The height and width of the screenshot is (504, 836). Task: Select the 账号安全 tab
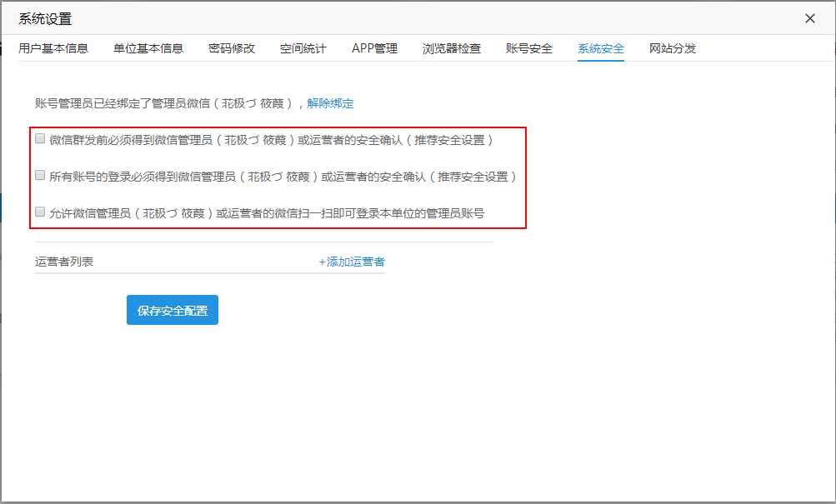[529, 48]
